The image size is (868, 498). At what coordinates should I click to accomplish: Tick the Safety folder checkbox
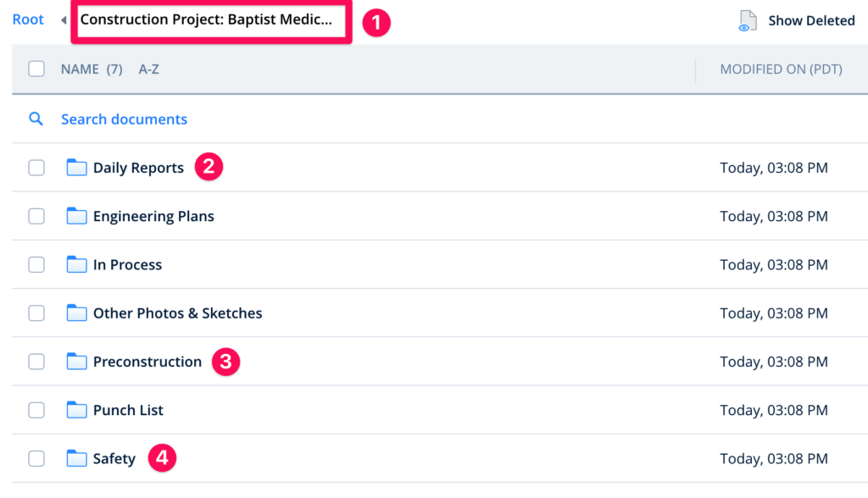[36, 459]
